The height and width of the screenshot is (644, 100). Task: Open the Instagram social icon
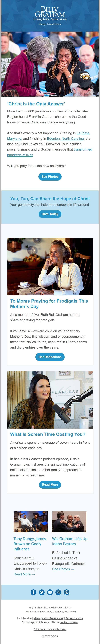click(x=58, y=592)
